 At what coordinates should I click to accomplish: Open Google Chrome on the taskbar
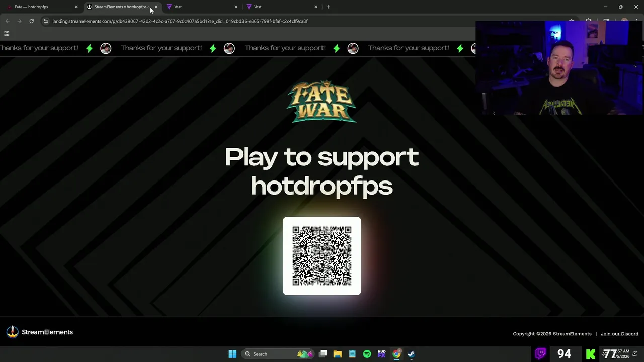pyautogui.click(x=396, y=354)
